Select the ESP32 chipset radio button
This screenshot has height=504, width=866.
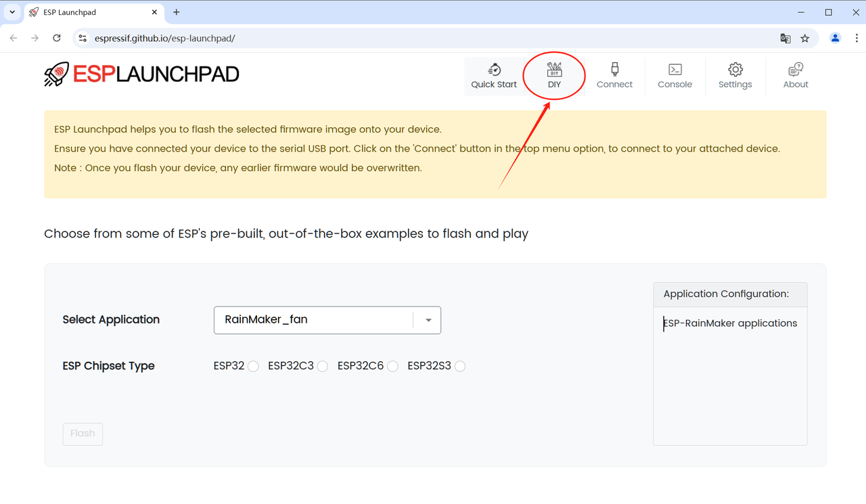[x=253, y=366]
